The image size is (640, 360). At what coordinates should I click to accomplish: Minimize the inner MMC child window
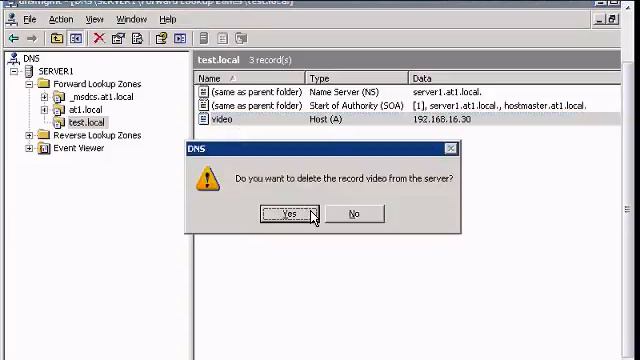[599, 19]
